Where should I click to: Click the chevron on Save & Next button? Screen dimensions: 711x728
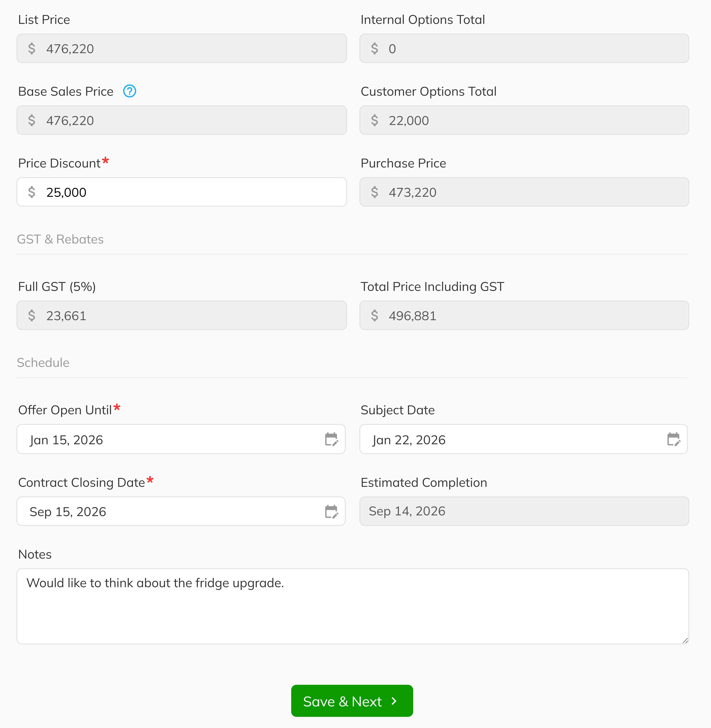click(394, 701)
